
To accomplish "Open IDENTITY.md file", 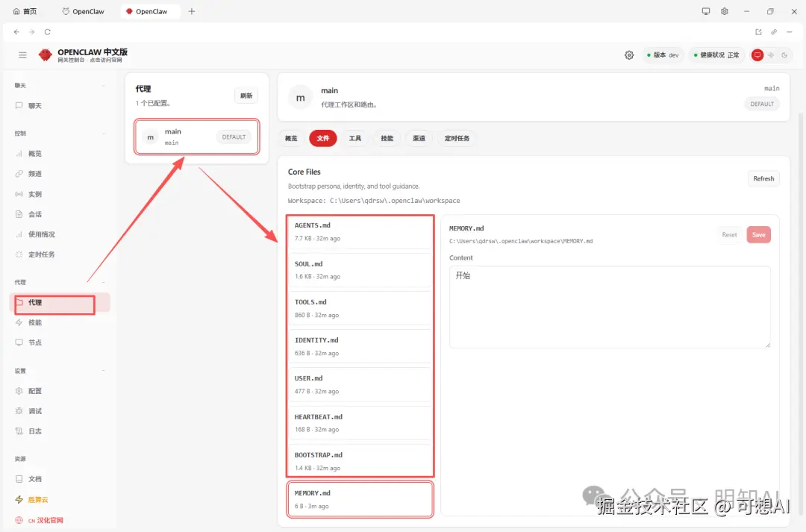I will (360, 346).
